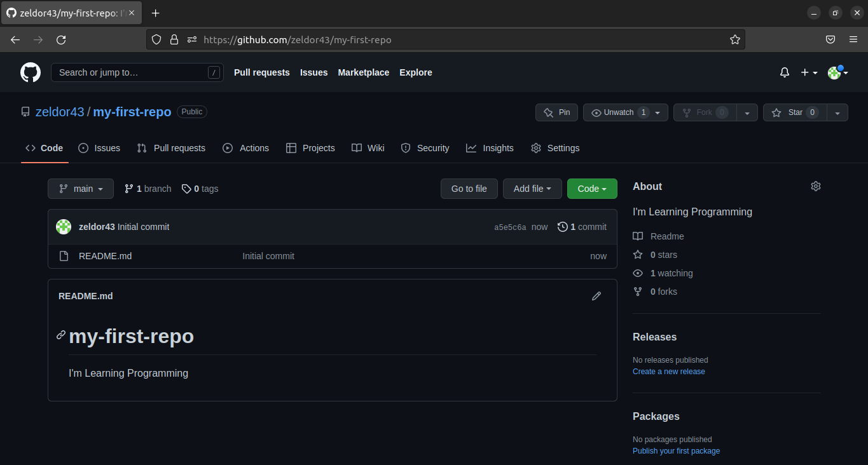Click README.md row's Initial commit message
868x465 pixels.
268,256
